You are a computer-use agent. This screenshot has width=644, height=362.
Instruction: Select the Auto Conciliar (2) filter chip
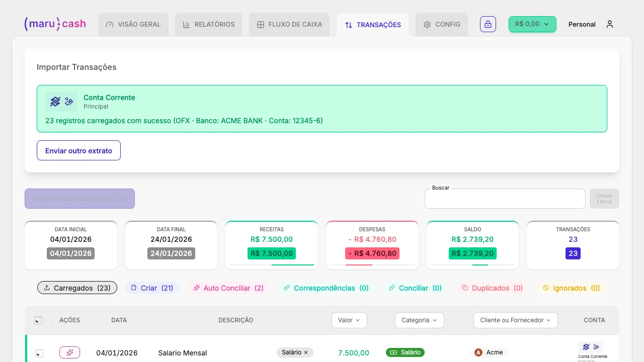pos(228,288)
